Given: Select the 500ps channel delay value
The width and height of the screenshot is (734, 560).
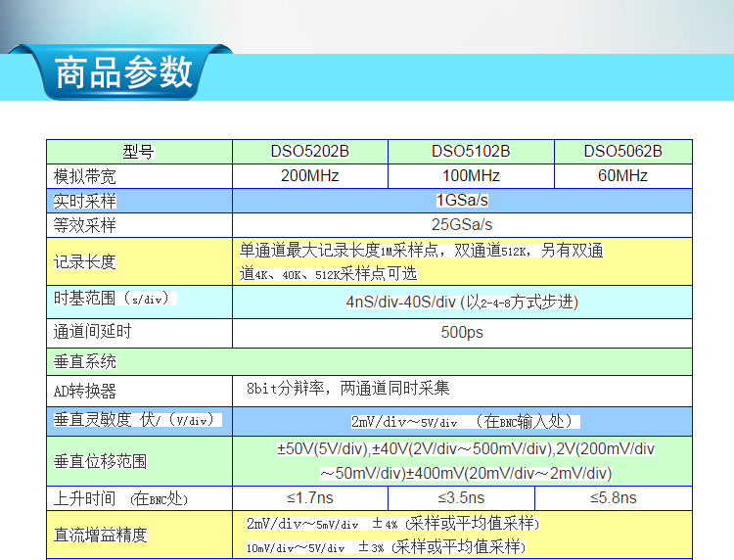Looking at the screenshot, I should click(462, 333).
